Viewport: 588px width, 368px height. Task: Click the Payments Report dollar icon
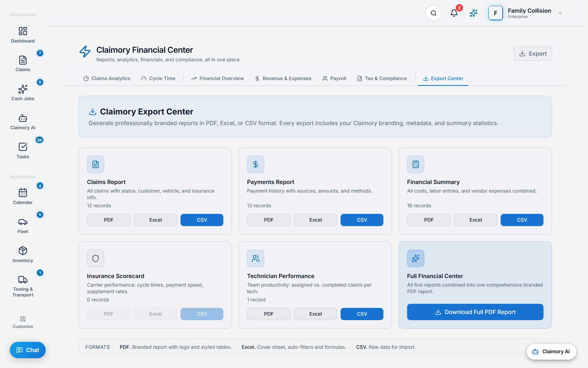[x=255, y=164]
